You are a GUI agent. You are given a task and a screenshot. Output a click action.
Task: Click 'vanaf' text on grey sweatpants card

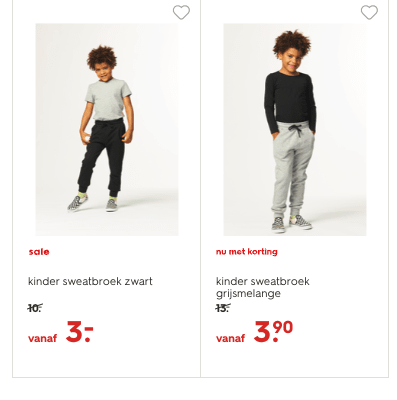tap(230, 339)
